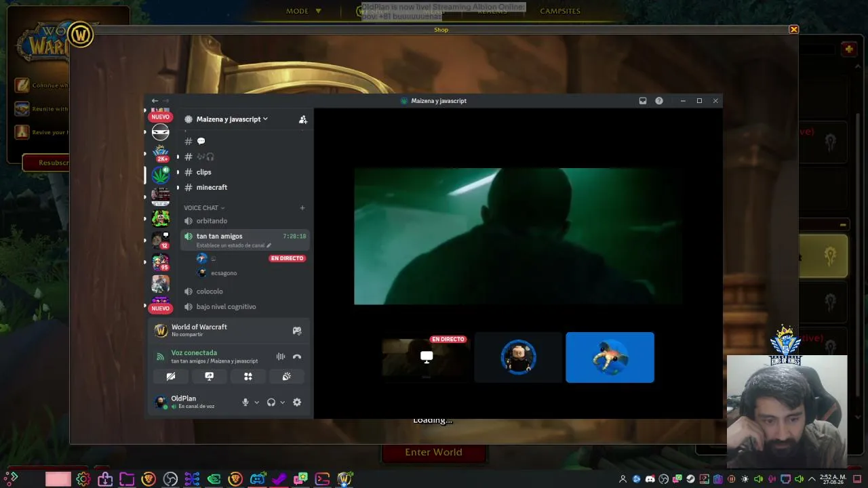Open the World of Warcraft activity controller icon
The width and height of the screenshot is (868, 488).
(x=297, y=331)
